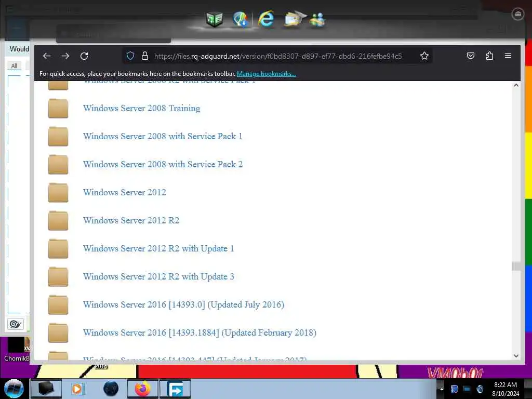The width and height of the screenshot is (532, 399).
Task: Open the Firefox extensions puzzle icon
Action: point(489,56)
